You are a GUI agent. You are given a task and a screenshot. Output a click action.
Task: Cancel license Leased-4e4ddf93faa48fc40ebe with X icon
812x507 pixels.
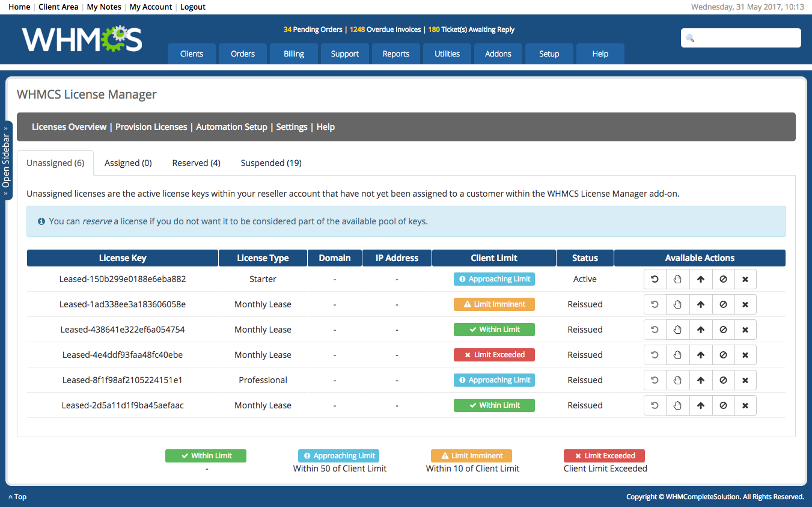745,355
